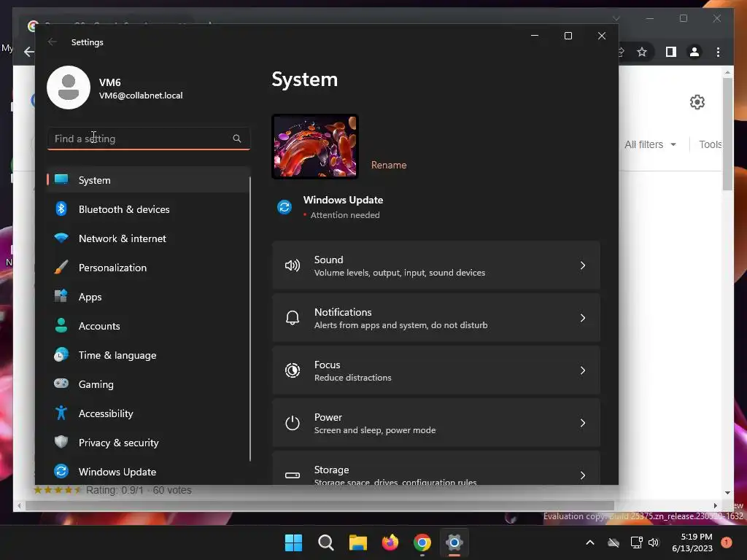Open Apps settings category

tap(148, 297)
